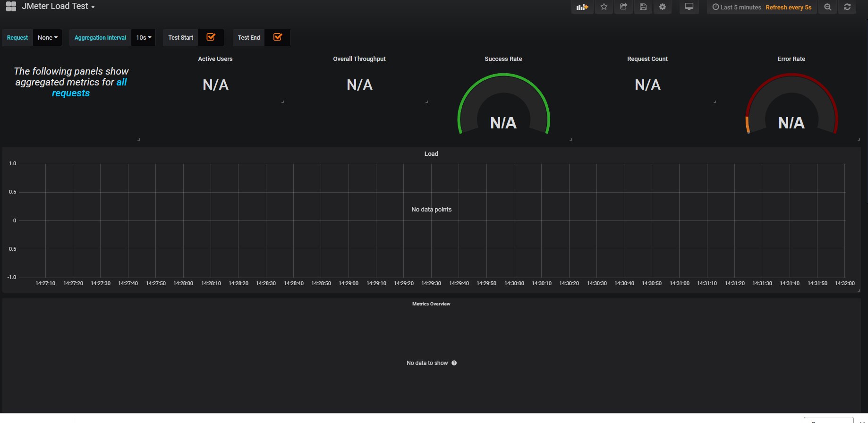Zoom out time range with the magnifier
Screen dimensions: 868x423
click(827, 7)
